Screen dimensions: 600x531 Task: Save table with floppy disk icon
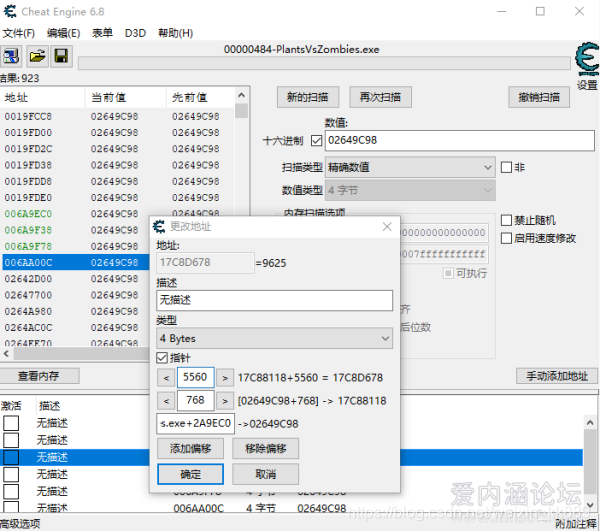point(62,56)
